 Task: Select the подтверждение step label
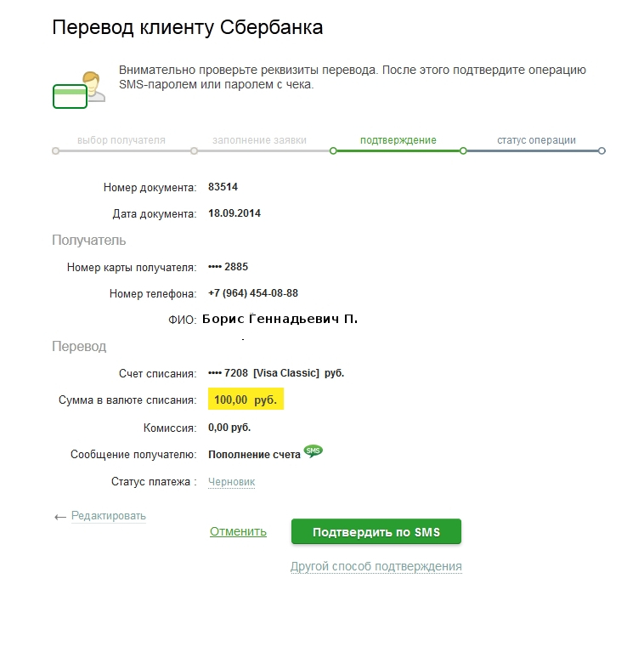point(398,140)
